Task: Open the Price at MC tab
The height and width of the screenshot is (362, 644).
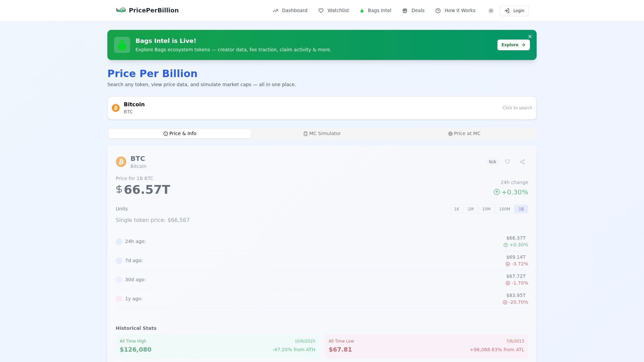Action: pos(464,133)
